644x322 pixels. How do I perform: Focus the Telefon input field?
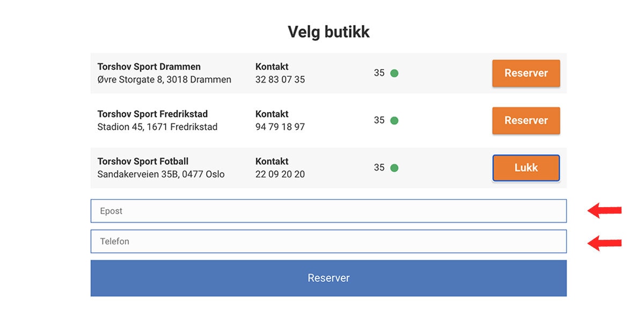(x=328, y=241)
